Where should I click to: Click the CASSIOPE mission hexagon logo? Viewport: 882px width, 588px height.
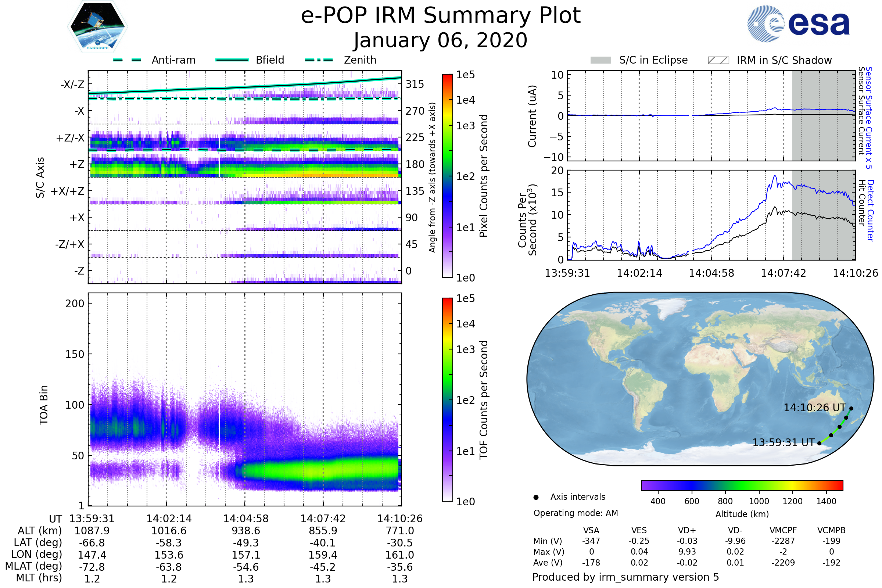[x=97, y=27]
